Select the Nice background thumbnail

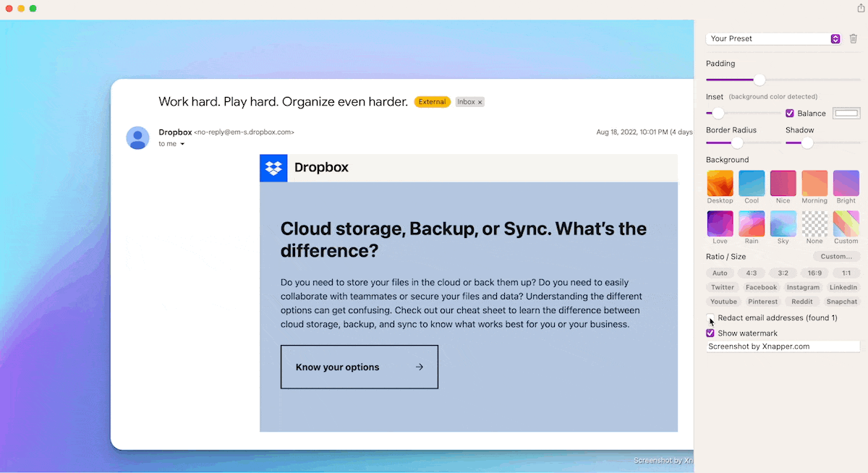(783, 183)
